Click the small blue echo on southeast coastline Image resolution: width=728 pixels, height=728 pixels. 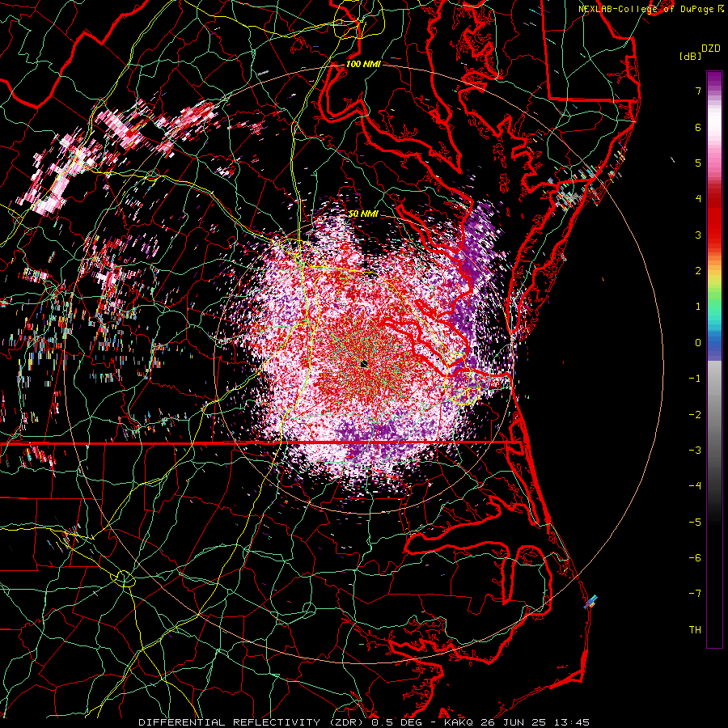point(590,602)
